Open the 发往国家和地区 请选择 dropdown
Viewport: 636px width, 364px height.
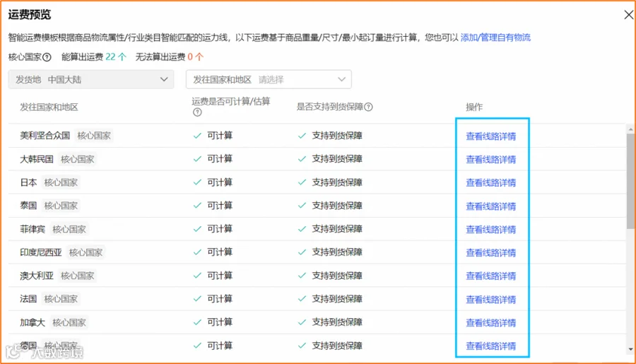point(269,79)
